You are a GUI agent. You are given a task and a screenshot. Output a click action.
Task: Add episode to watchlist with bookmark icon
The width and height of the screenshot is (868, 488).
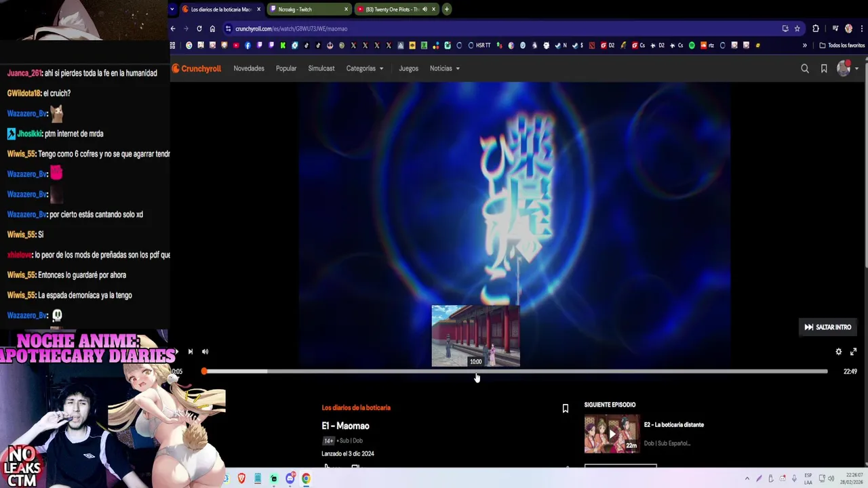tap(566, 409)
